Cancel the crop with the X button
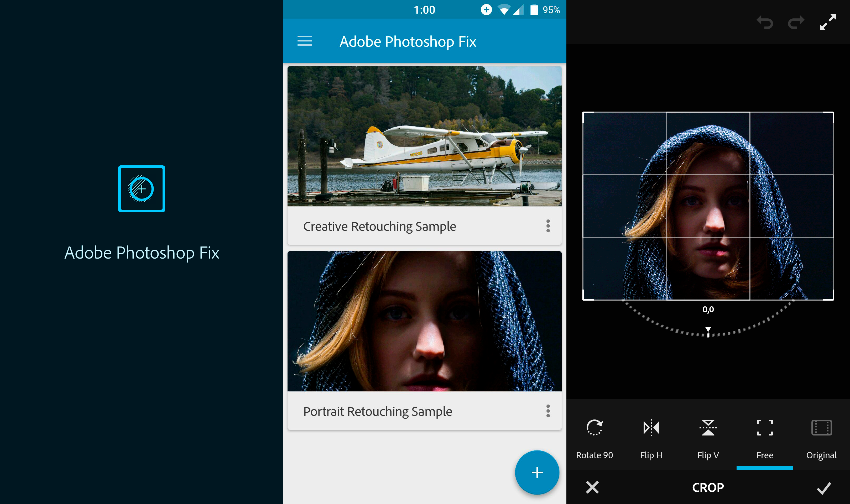 coord(592,487)
